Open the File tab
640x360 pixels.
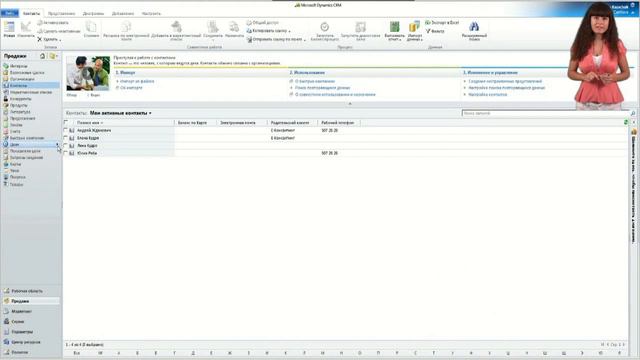coord(9,13)
